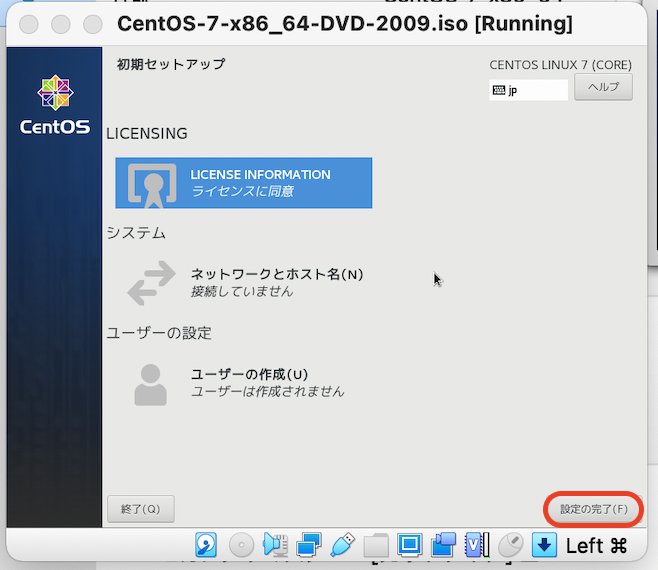Click the CentOS-7-x86_64-DVD-2009.iso window title

pyautogui.click(x=345, y=24)
